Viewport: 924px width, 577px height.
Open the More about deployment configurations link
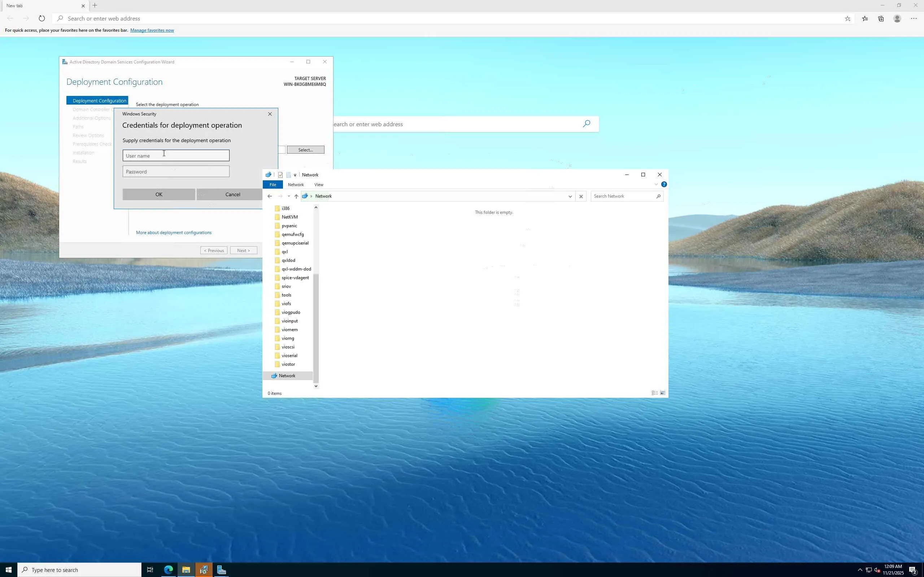coord(174,232)
